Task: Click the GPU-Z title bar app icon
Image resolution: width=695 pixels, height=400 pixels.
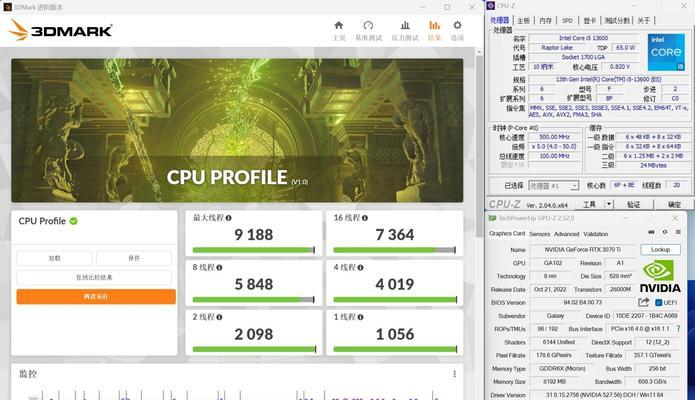Action: point(492,218)
